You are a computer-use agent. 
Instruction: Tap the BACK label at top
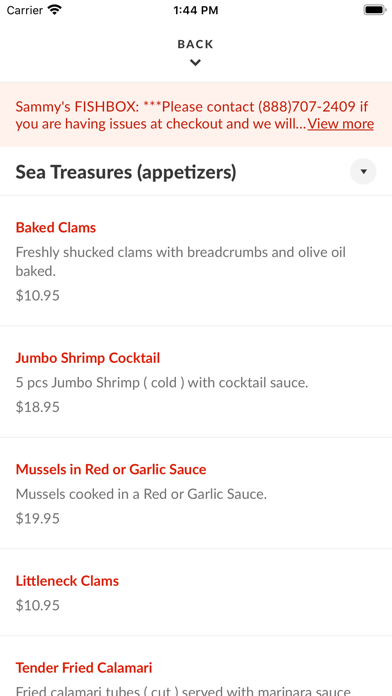[x=195, y=44]
